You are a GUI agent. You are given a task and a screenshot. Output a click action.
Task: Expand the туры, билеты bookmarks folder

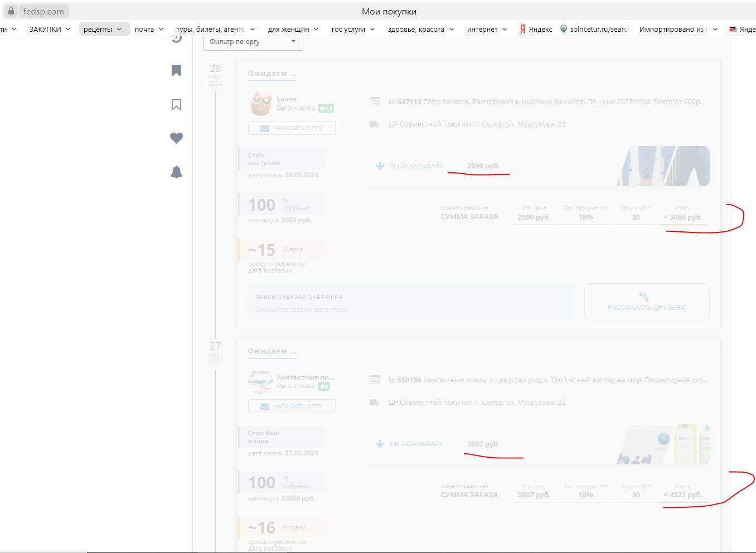pos(215,29)
